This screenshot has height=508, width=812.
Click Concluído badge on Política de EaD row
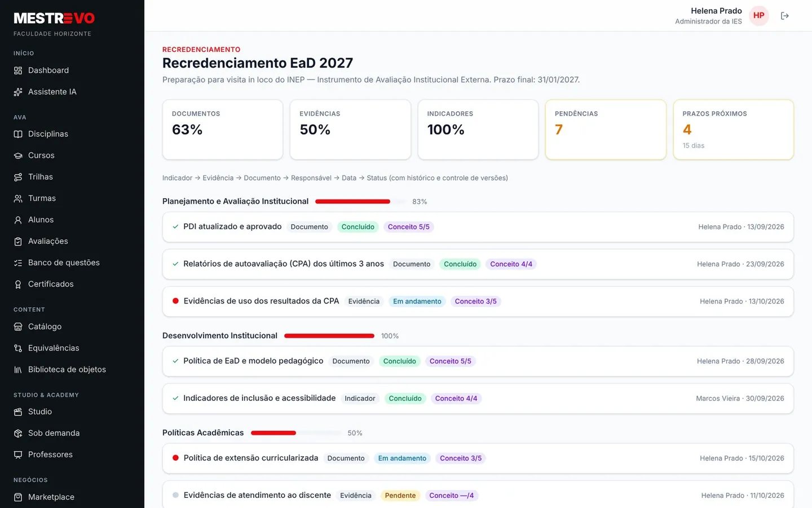(400, 361)
